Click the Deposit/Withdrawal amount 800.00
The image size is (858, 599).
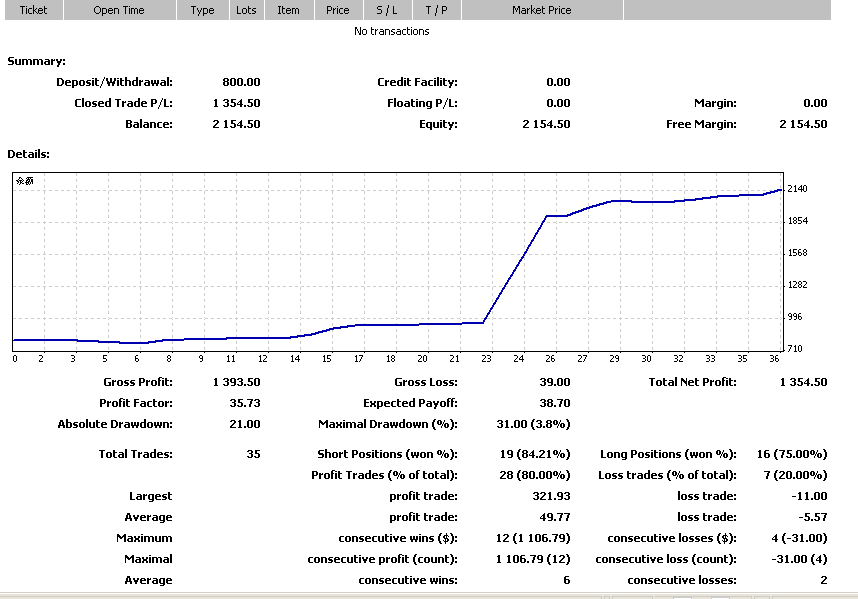[241, 82]
